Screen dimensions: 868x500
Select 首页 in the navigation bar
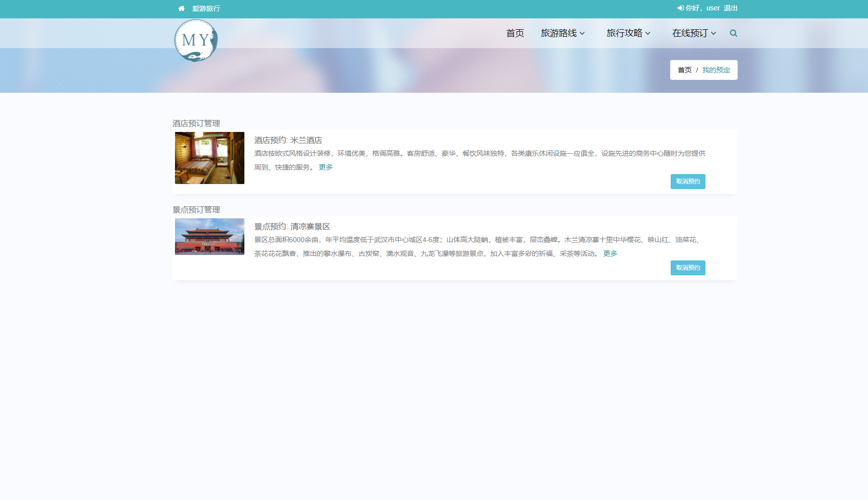[x=515, y=33]
